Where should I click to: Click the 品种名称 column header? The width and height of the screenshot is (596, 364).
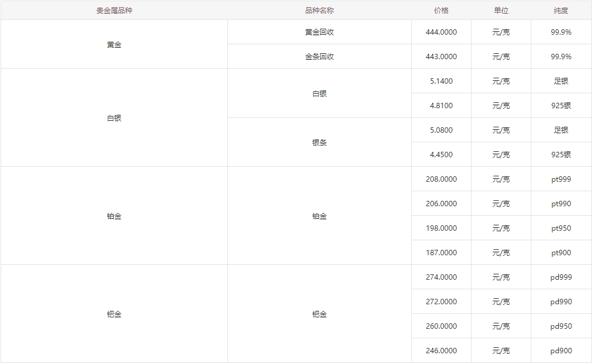tap(319, 11)
